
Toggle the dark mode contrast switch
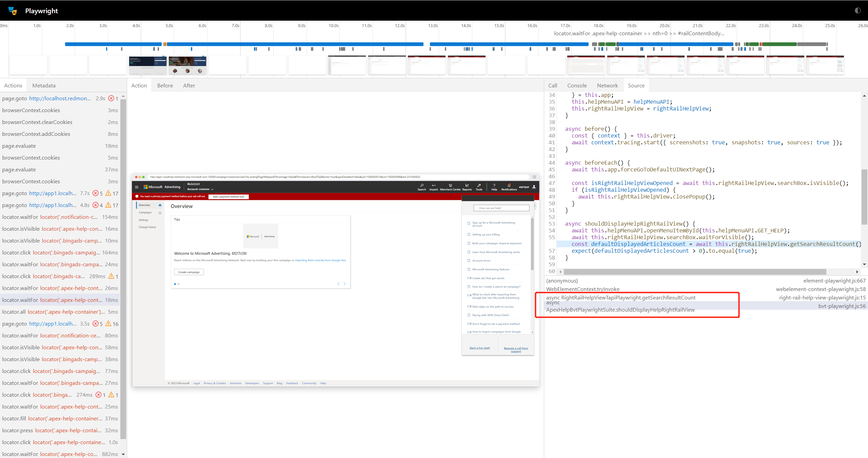click(x=857, y=11)
